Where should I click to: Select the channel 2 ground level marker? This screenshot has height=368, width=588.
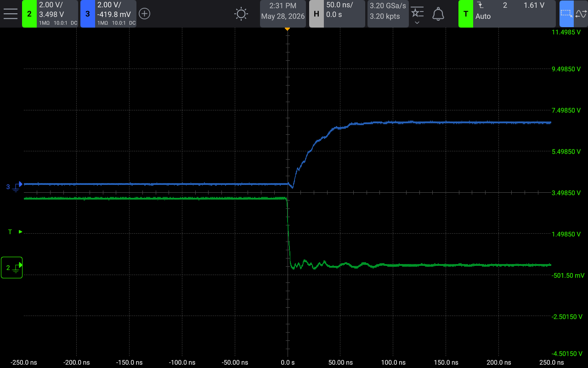pos(12,267)
